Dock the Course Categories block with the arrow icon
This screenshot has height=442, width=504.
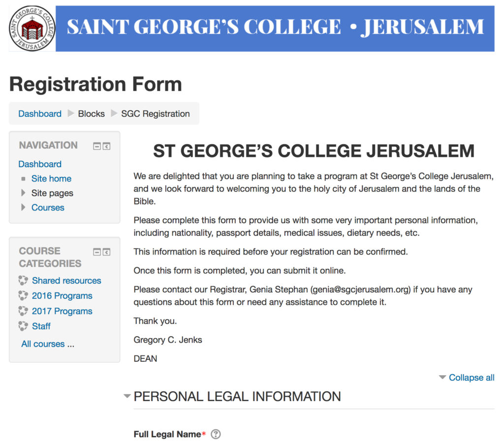tap(107, 252)
